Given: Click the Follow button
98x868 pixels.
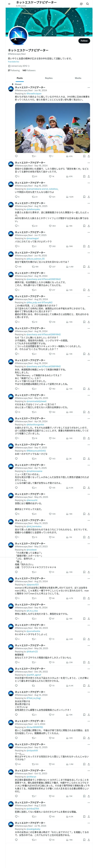Looking at the screenshot, I should click(84, 41).
